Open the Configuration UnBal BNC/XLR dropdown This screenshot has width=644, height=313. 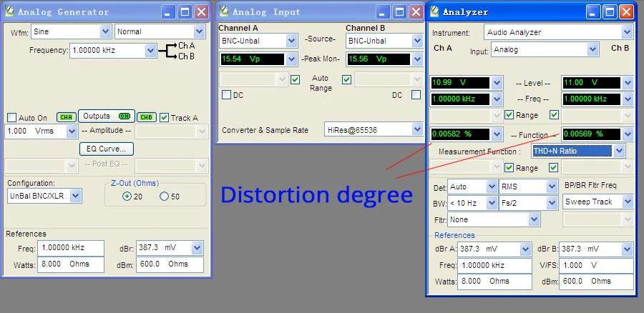[x=75, y=196]
